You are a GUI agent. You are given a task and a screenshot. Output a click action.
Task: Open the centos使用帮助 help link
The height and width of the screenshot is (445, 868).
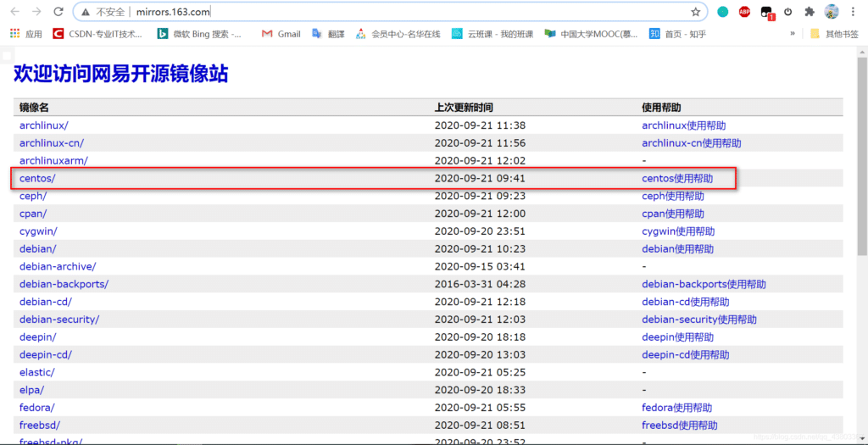click(x=677, y=179)
